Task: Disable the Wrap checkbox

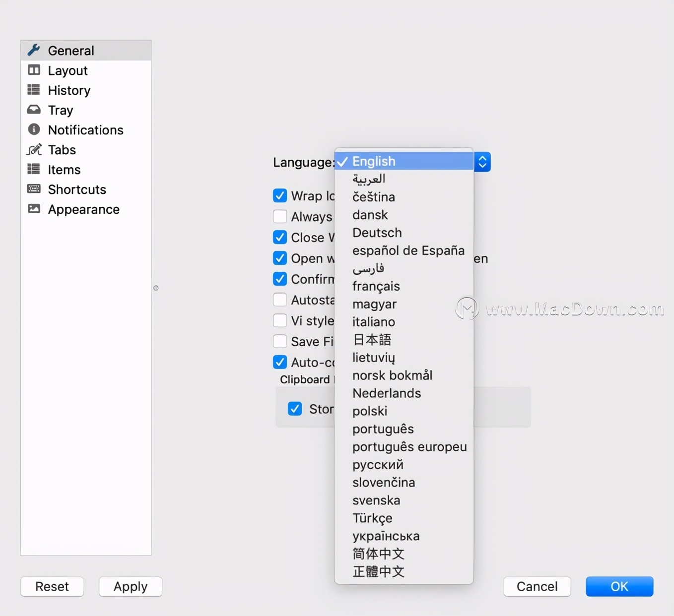Action: 279,195
